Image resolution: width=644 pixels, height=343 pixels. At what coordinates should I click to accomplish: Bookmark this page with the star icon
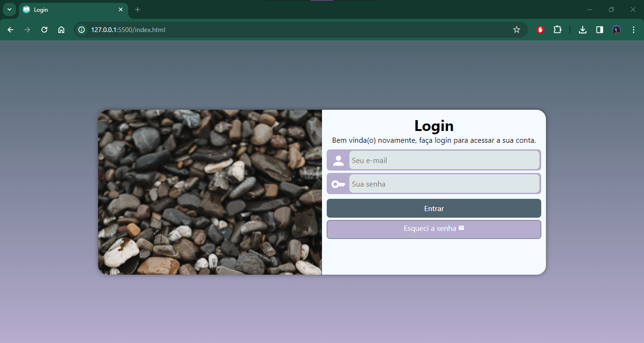point(517,30)
